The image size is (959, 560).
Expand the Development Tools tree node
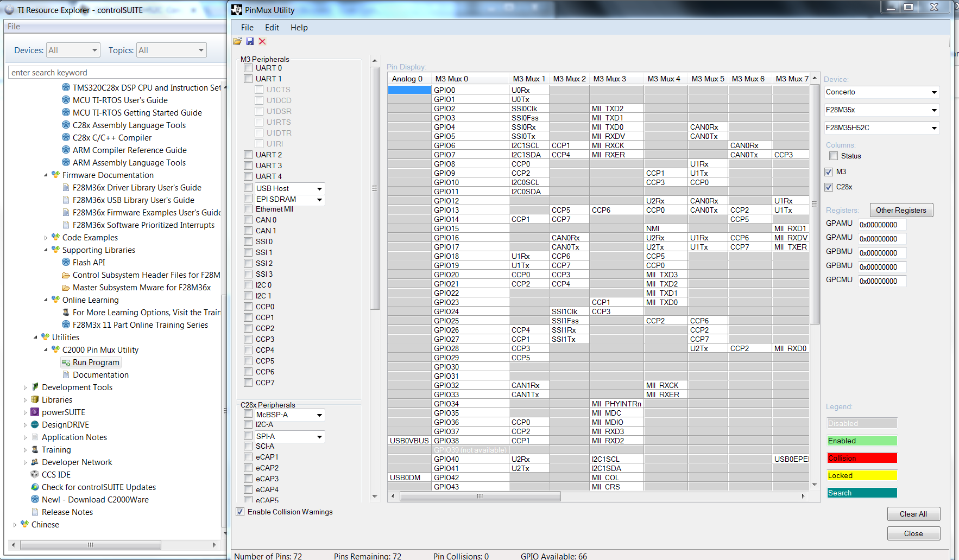tap(25, 387)
